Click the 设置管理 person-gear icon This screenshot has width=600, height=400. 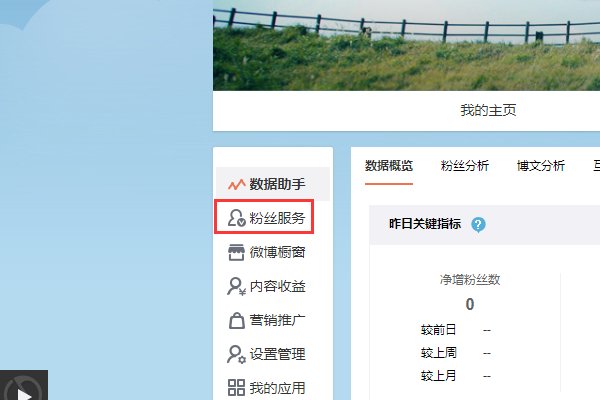[236, 354]
